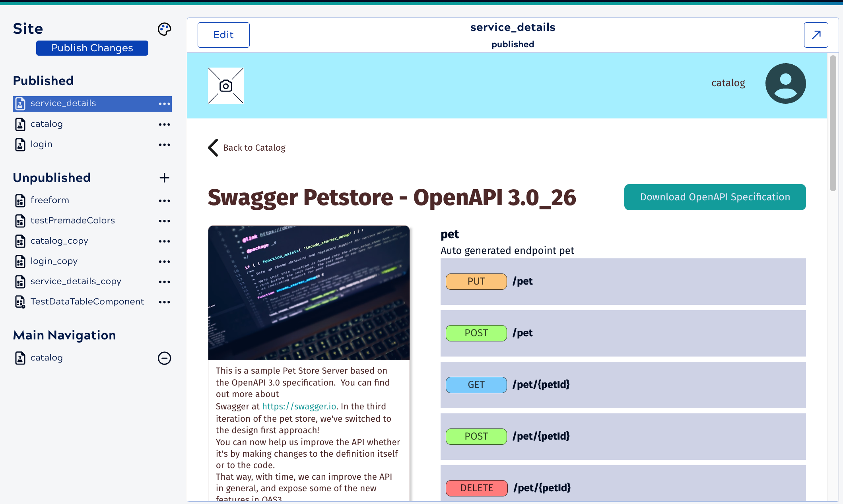This screenshot has height=504, width=843.
Task: Click the Back to Catalog chevron
Action: point(213,147)
